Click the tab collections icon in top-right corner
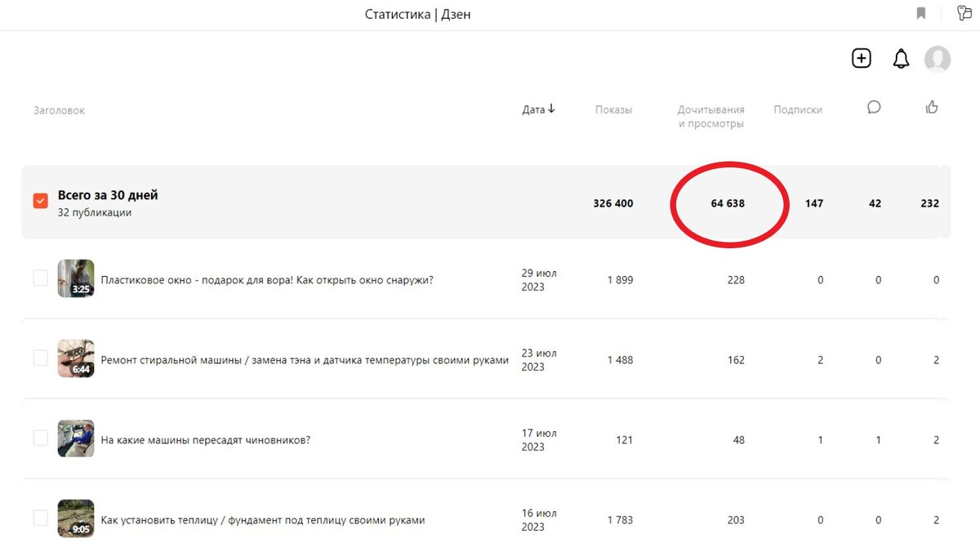The height and width of the screenshot is (551, 980). pos(963,13)
